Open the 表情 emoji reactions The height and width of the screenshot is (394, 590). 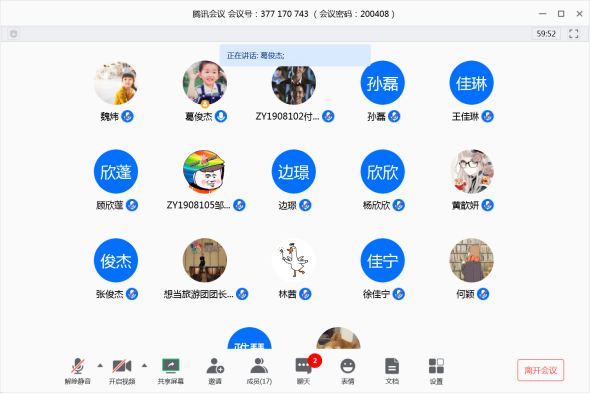click(x=348, y=371)
